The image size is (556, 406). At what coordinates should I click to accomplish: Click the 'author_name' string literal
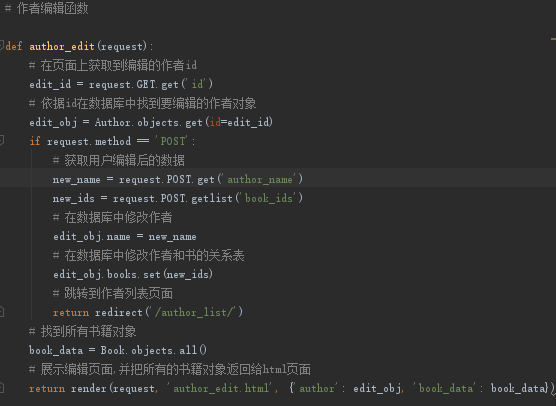pyautogui.click(x=261, y=179)
